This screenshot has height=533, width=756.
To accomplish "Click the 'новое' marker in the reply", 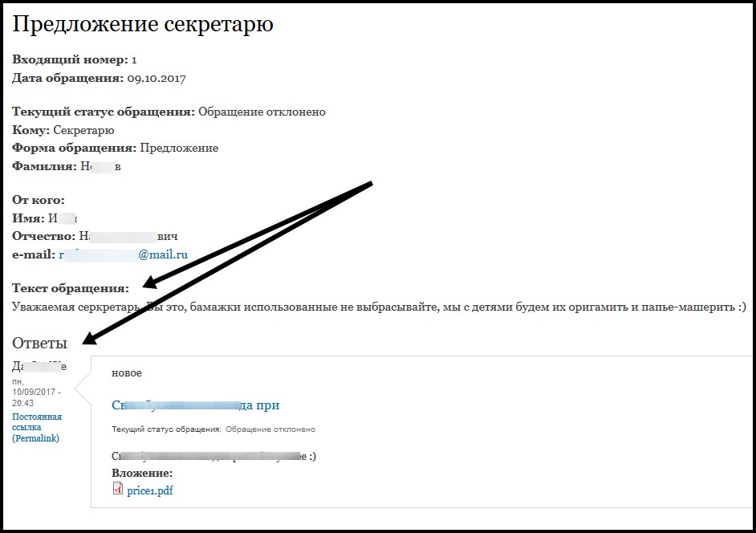I will (x=127, y=373).
